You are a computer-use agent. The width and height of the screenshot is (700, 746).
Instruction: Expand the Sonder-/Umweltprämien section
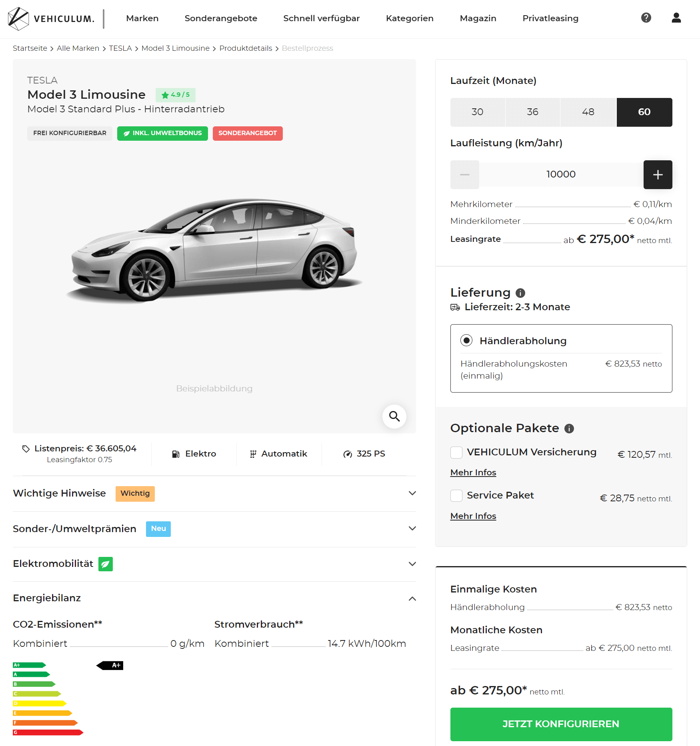pyautogui.click(x=214, y=529)
